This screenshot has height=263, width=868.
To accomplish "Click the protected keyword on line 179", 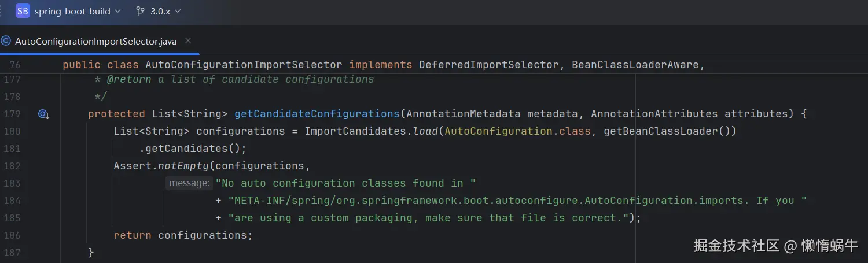I will [116, 114].
